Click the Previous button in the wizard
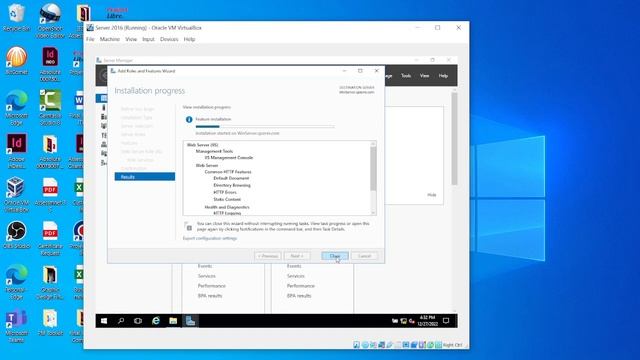Image resolution: width=640 pixels, height=360 pixels. pyautogui.click(x=268, y=256)
